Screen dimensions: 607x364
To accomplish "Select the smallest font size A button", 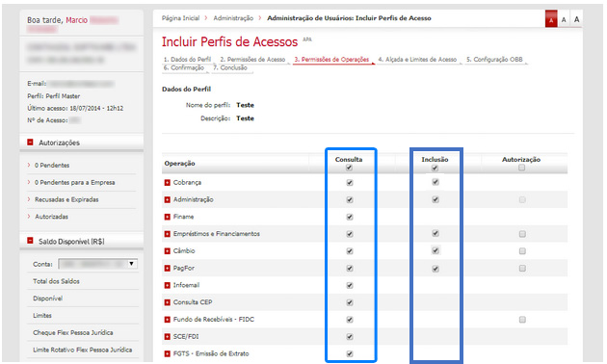I will [551, 19].
